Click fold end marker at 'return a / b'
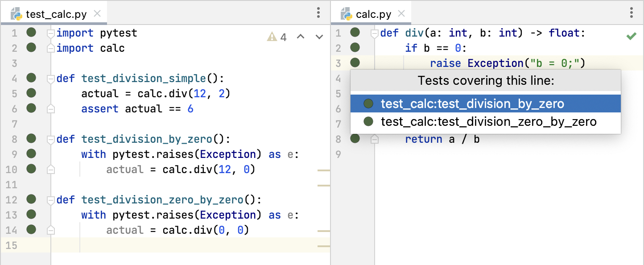This screenshot has width=644, height=265. 375,139
